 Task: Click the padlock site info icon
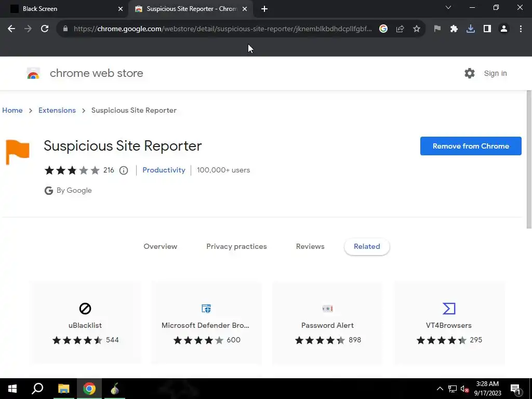coord(65,29)
